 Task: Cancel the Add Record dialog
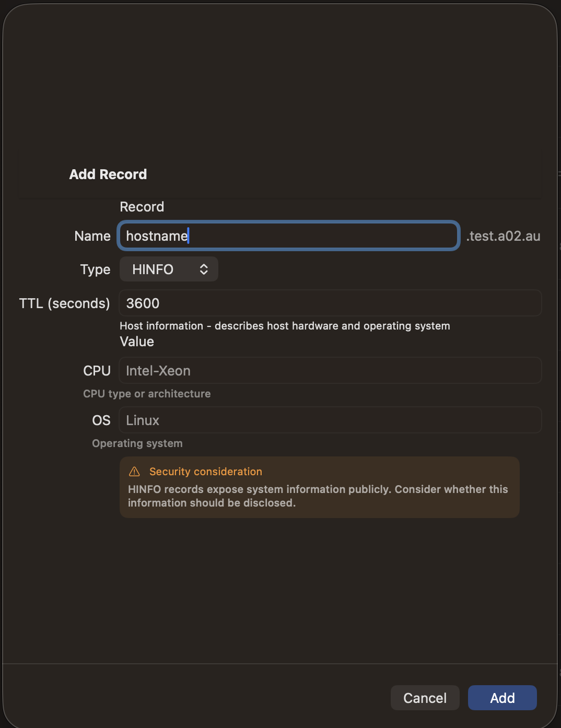[x=425, y=698]
